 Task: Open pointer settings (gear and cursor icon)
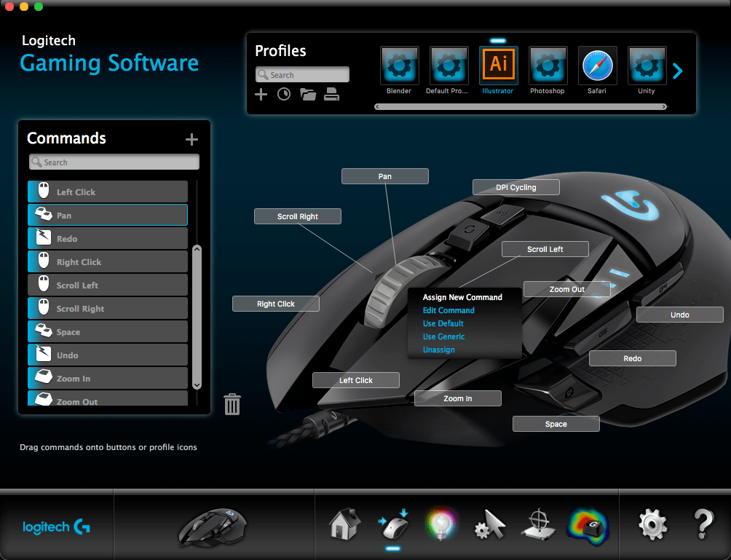pyautogui.click(x=489, y=524)
